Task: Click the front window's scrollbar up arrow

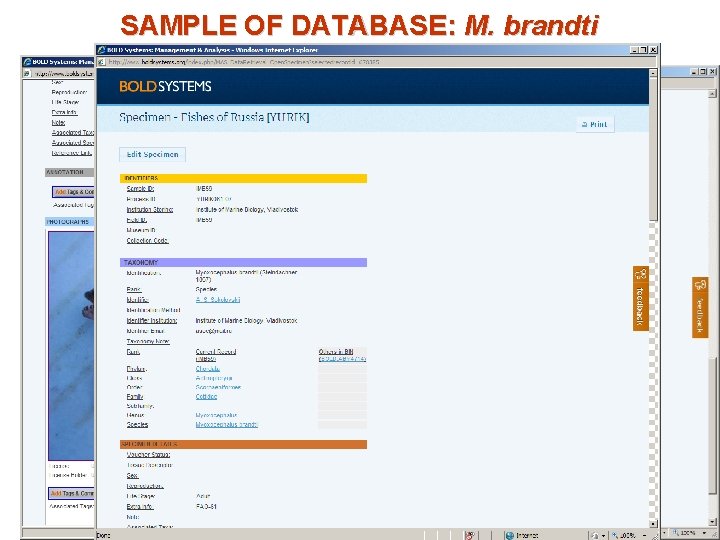Action: [x=653, y=73]
